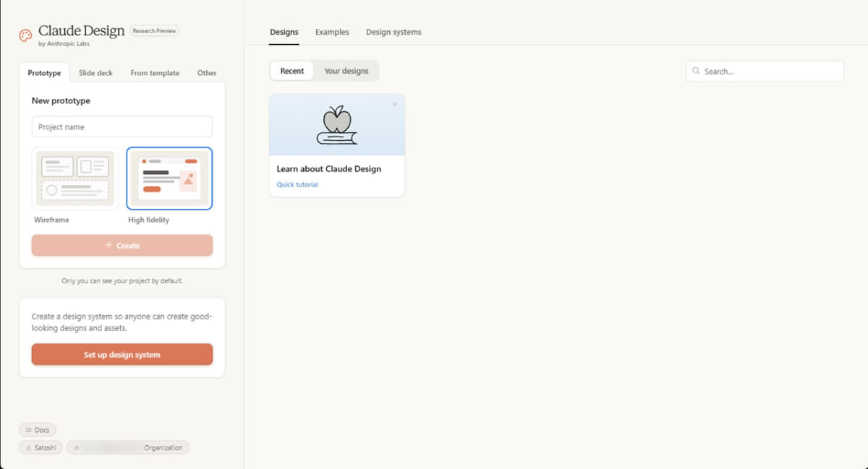Switch to the Prototype tab
The image size is (868, 469).
tap(44, 73)
